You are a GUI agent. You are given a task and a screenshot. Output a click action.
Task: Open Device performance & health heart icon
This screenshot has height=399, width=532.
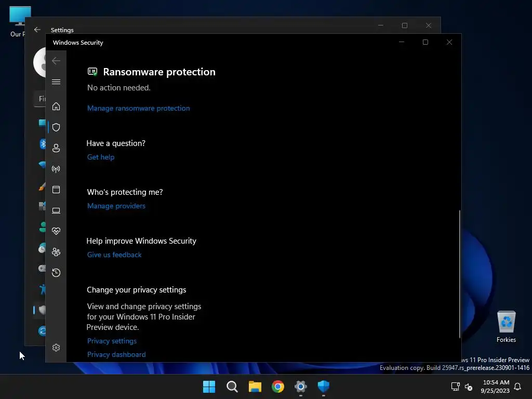[56, 231]
